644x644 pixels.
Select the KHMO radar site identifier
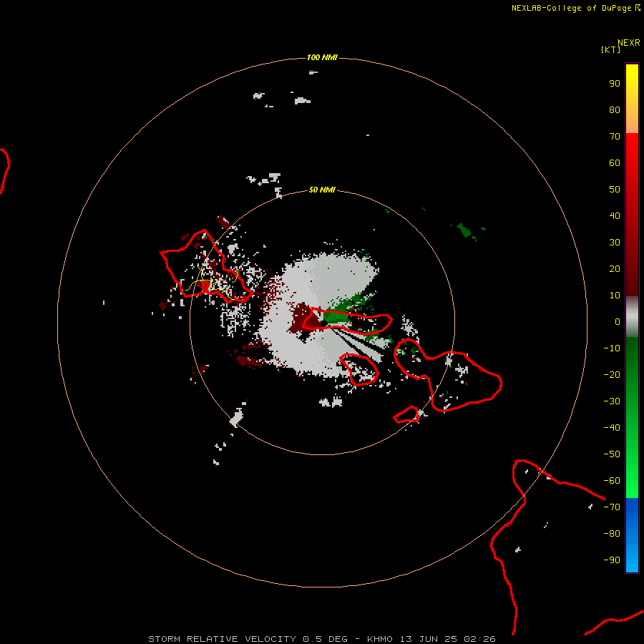380,639
